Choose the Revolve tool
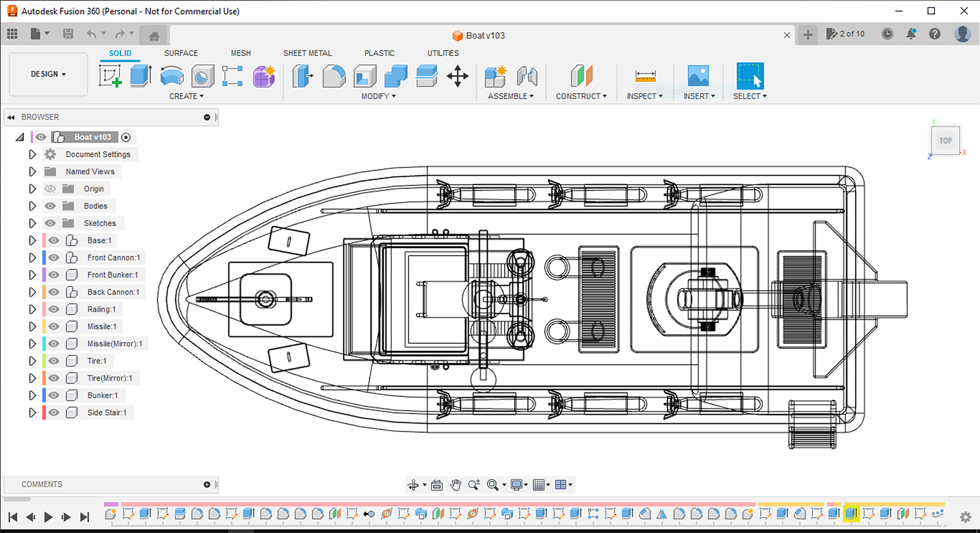Viewport: 980px width, 533px height. click(172, 76)
